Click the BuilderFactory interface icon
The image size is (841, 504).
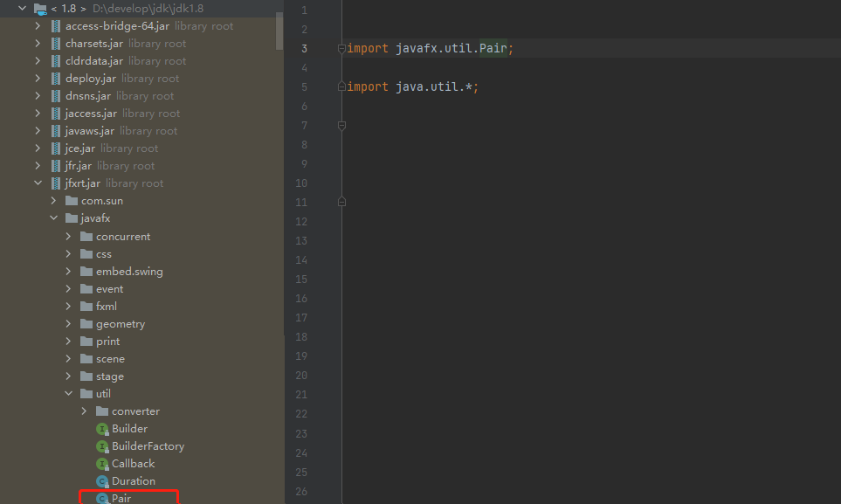pyautogui.click(x=102, y=446)
